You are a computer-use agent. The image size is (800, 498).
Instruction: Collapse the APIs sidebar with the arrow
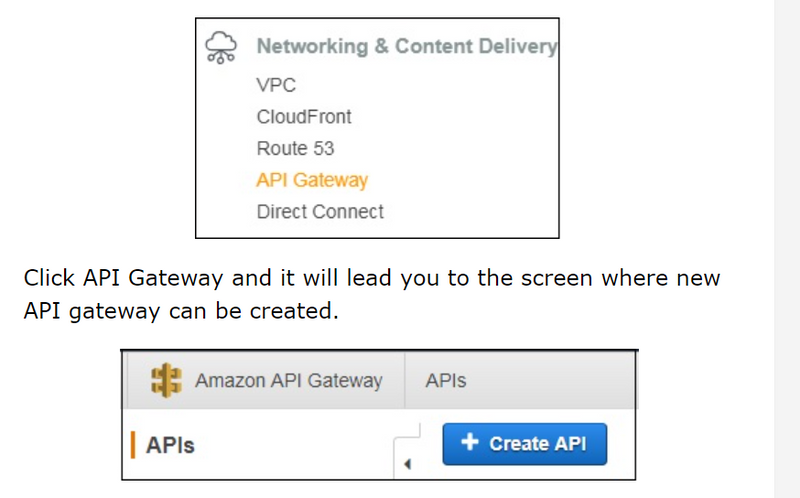[x=408, y=464]
